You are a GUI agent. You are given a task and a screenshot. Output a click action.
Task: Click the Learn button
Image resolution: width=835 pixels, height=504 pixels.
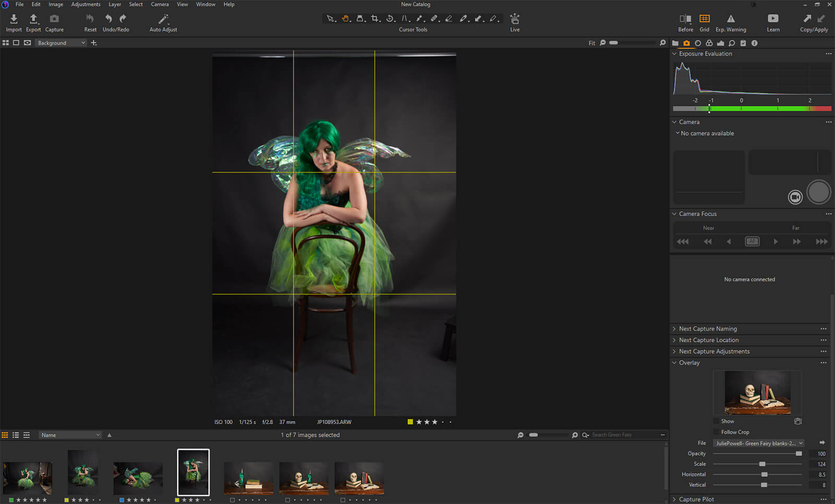[773, 19]
